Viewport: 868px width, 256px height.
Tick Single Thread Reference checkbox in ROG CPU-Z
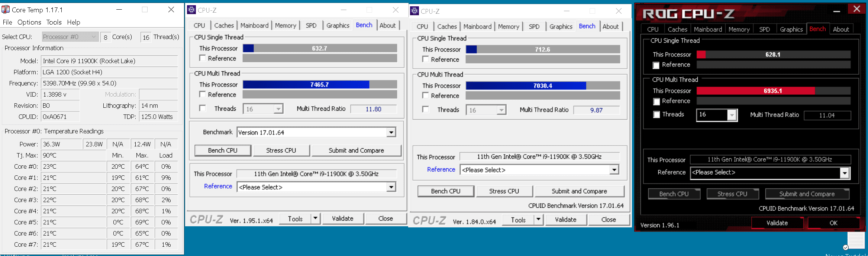(656, 65)
